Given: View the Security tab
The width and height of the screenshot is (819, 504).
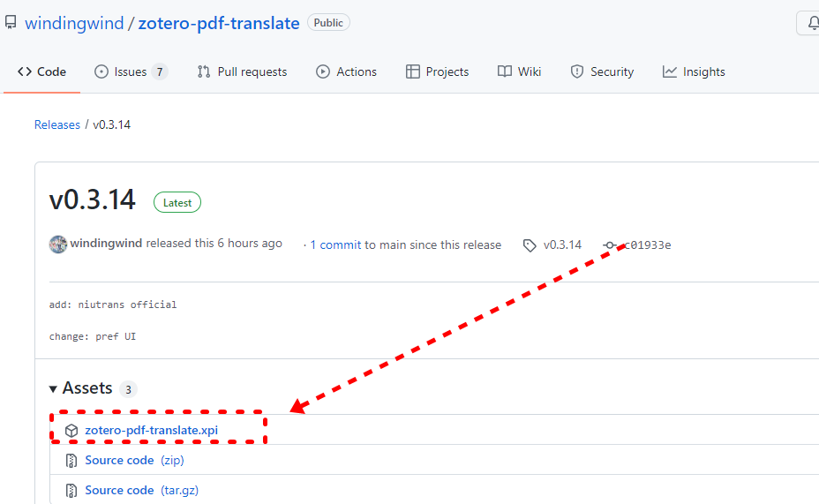Looking at the screenshot, I should [602, 71].
